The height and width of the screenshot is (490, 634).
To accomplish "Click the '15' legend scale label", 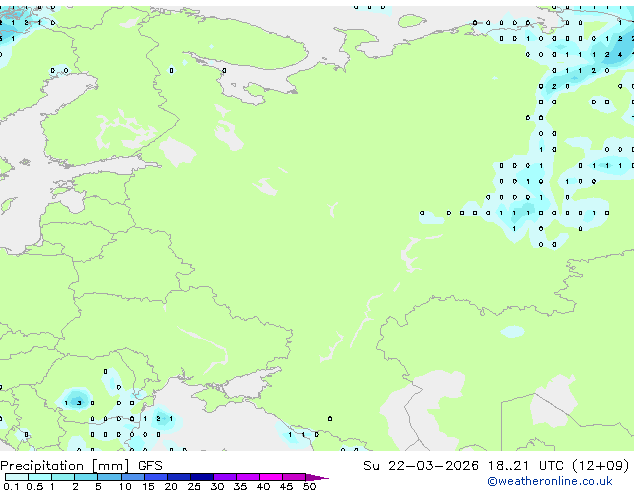I will 148,486.
